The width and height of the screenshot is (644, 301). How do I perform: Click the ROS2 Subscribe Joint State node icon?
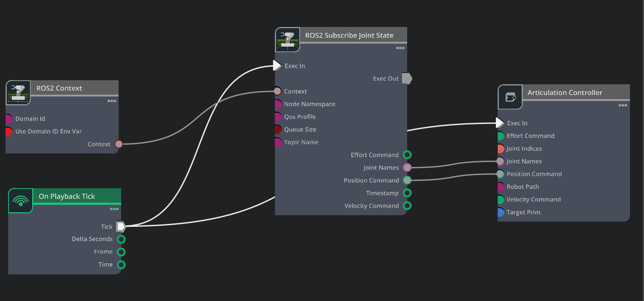(287, 40)
